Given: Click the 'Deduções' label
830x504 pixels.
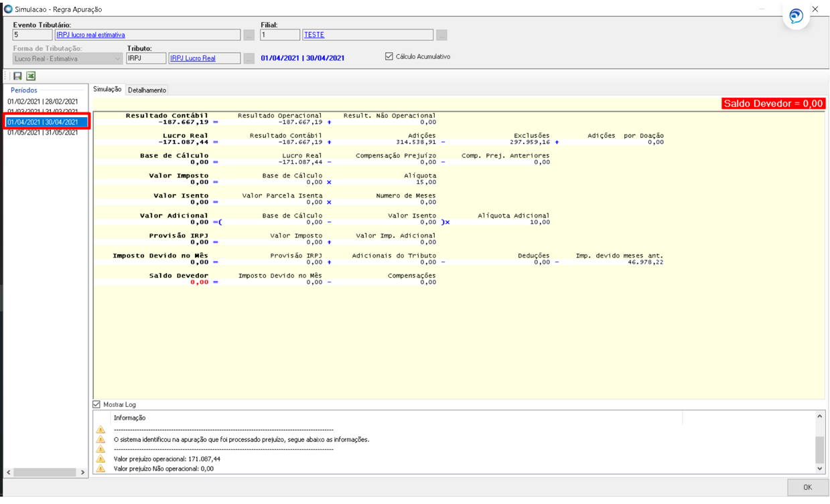Looking at the screenshot, I should click(533, 256).
